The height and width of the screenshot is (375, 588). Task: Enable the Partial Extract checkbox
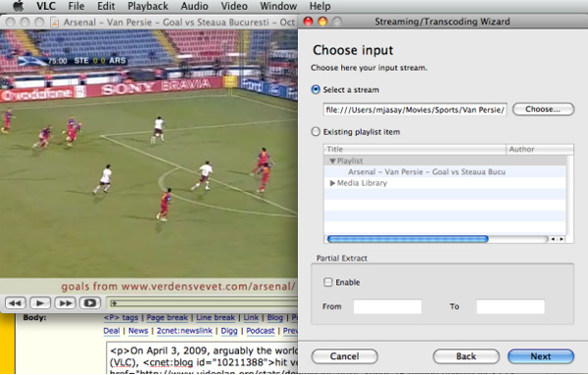(327, 282)
